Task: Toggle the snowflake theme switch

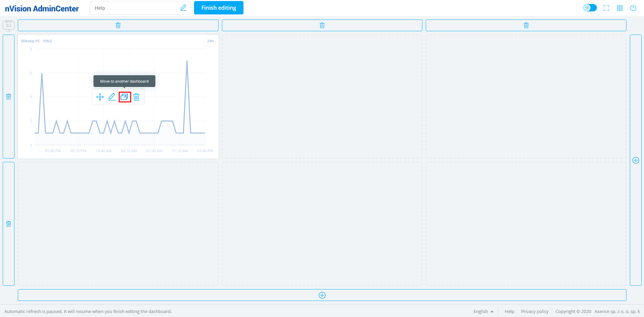Action: click(590, 8)
